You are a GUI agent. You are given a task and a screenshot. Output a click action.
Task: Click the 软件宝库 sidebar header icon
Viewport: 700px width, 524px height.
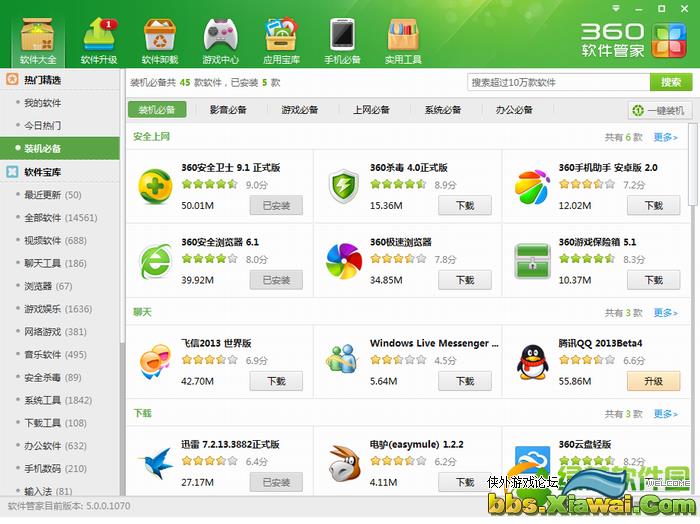coord(12,171)
